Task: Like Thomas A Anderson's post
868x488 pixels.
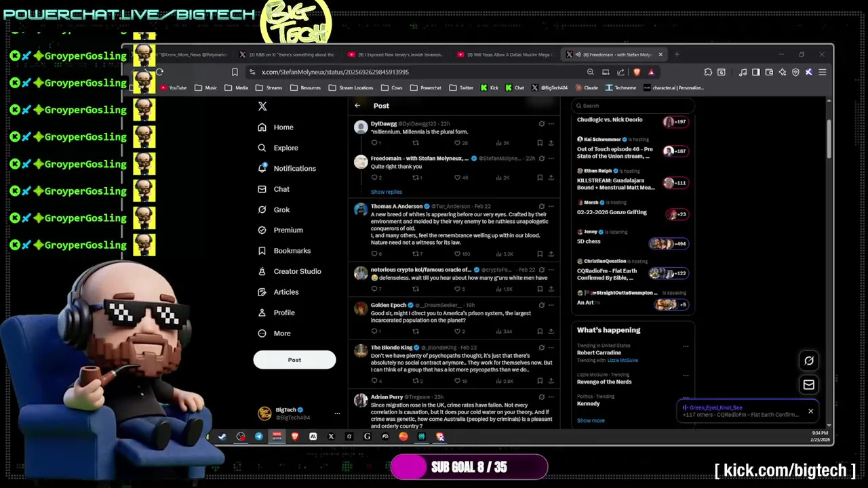Action: click(457, 254)
